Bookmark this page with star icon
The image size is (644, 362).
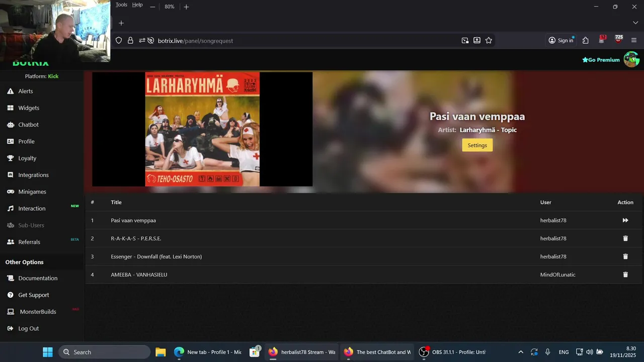[x=489, y=41]
